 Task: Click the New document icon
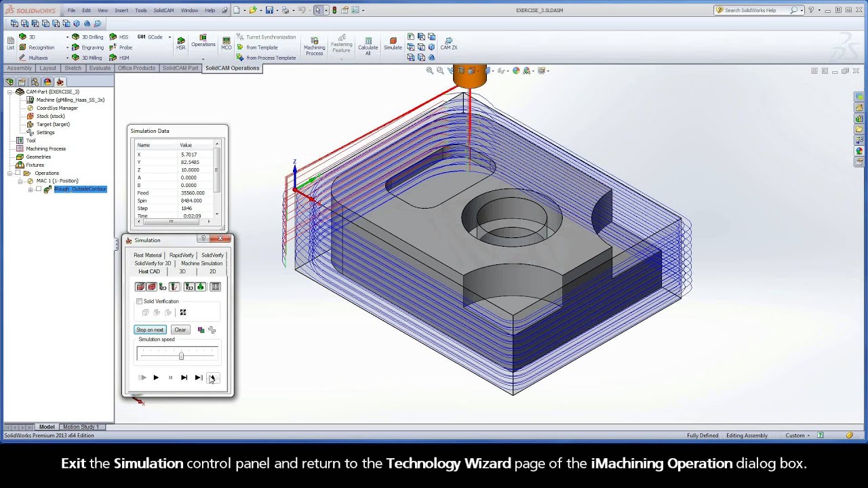pyautogui.click(x=237, y=10)
